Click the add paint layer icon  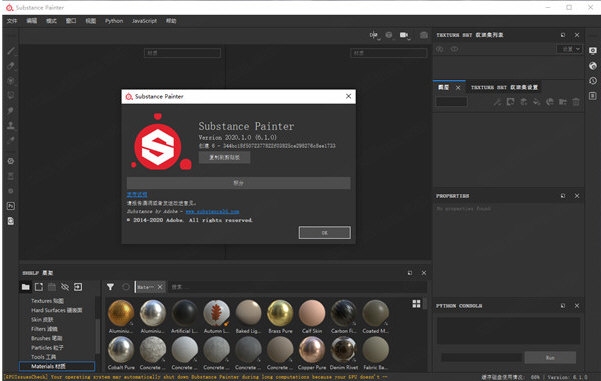[524, 102]
